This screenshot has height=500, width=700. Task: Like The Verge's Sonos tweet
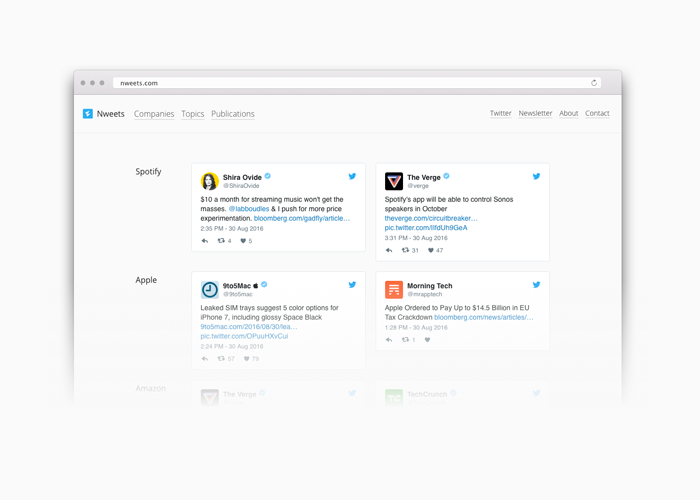pos(431,250)
